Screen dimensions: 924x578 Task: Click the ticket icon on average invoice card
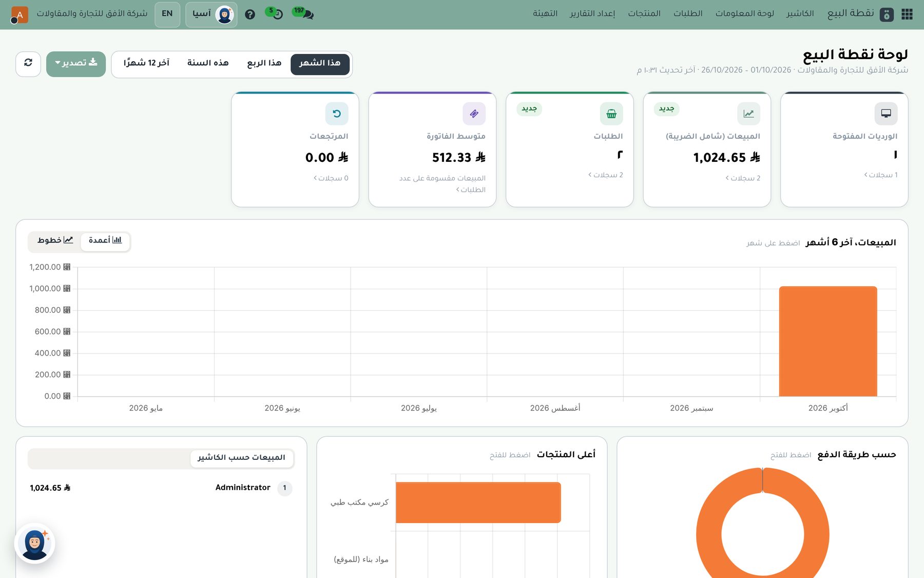(x=474, y=114)
